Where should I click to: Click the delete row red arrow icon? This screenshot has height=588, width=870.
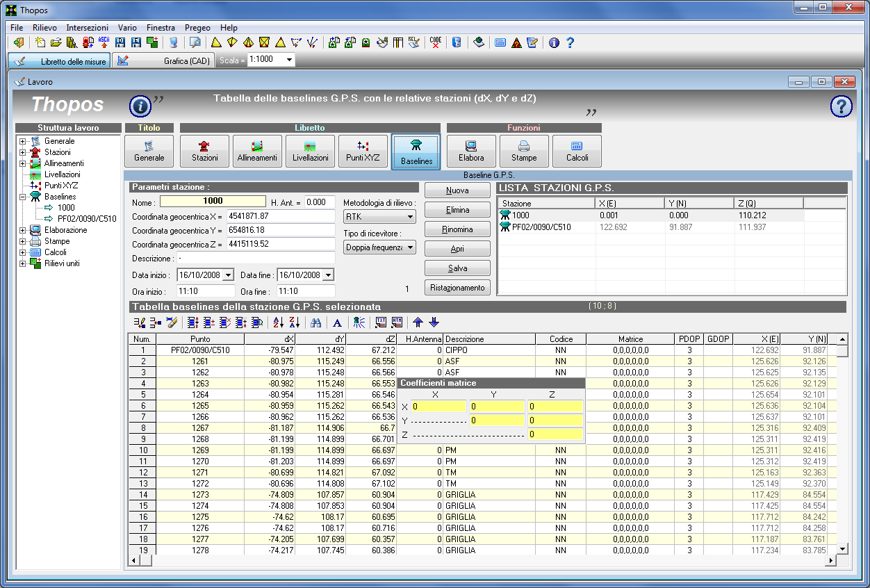click(x=156, y=322)
